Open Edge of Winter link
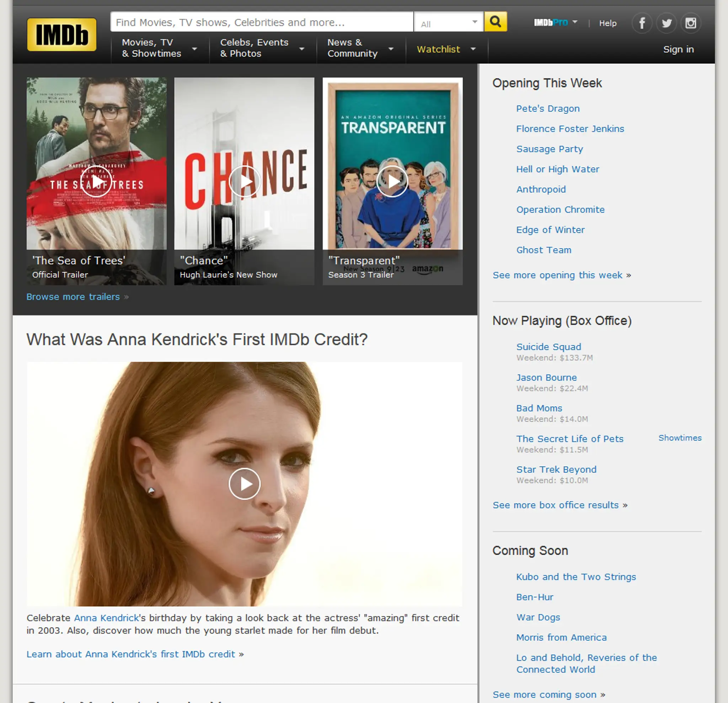Image resolution: width=728 pixels, height=703 pixels. [550, 230]
